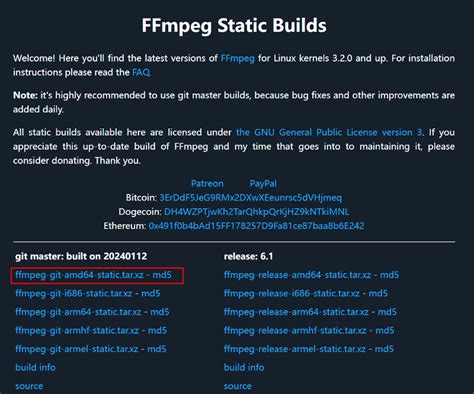Visit the Patreon donation link
This screenshot has width=474, height=394.
(207, 184)
